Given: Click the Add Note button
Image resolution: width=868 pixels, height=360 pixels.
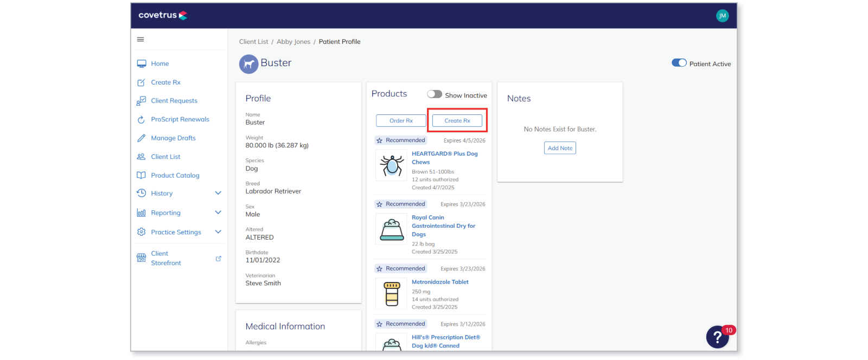Looking at the screenshot, I should coord(560,148).
